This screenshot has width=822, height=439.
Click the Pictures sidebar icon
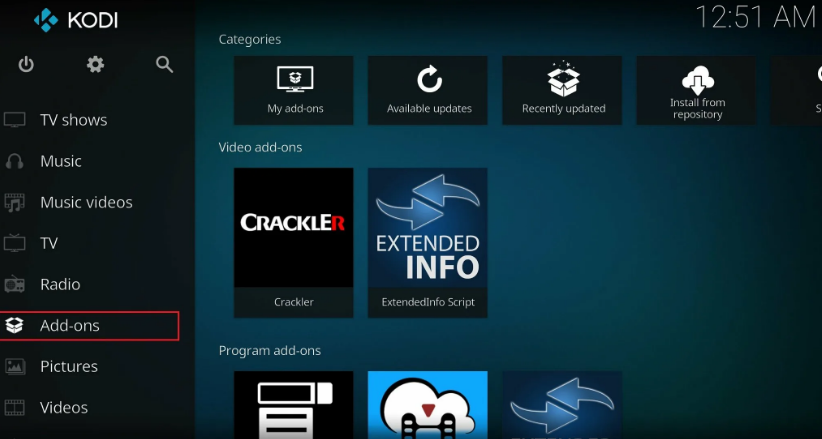[x=14, y=366]
